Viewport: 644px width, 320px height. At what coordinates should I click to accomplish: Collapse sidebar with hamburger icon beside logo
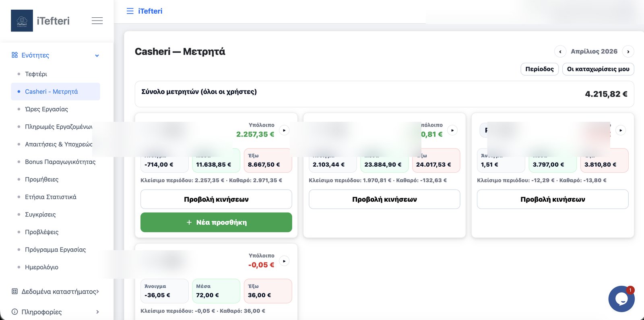(97, 21)
